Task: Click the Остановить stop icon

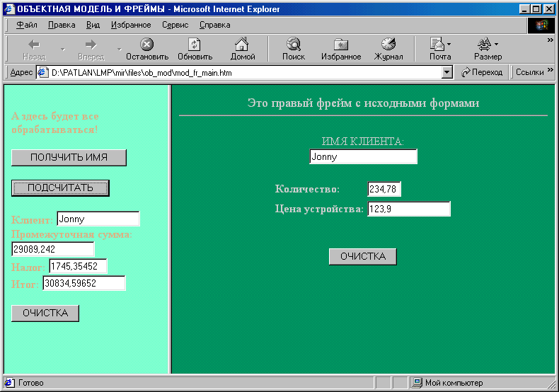Action: pyautogui.click(x=147, y=45)
